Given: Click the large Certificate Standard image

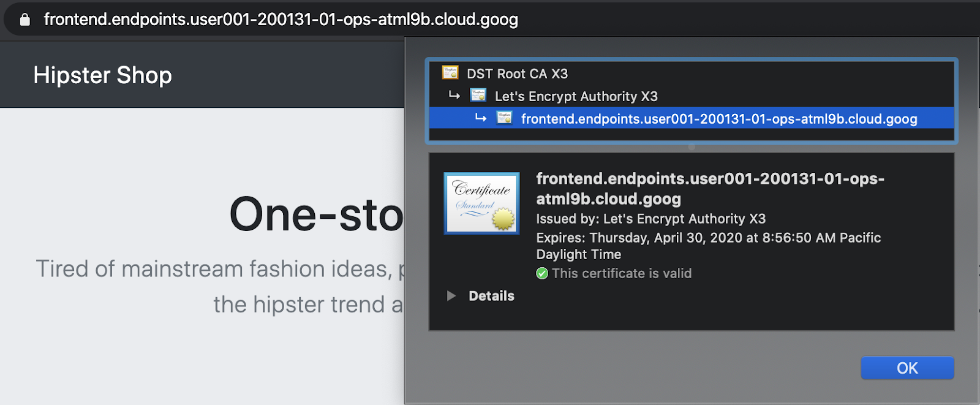Looking at the screenshot, I should point(481,203).
